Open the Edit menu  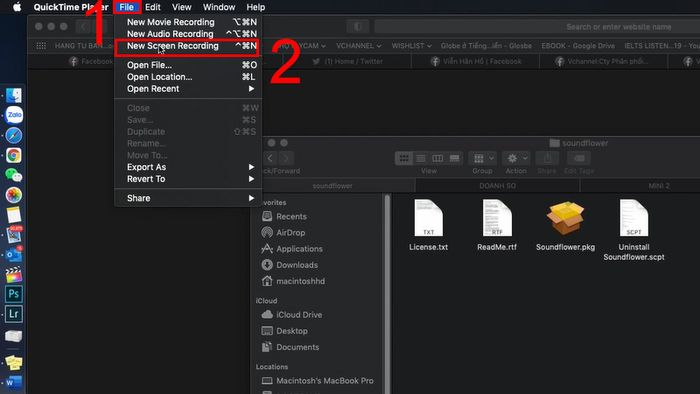(153, 7)
